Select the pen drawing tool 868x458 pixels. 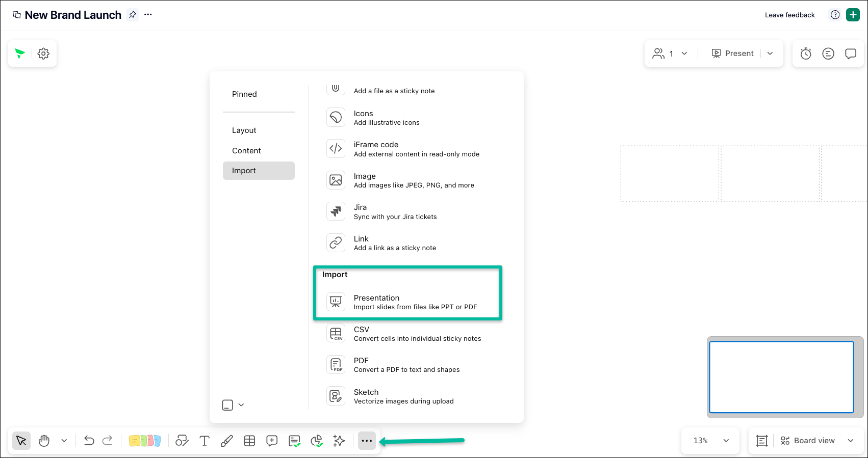pyautogui.click(x=227, y=441)
